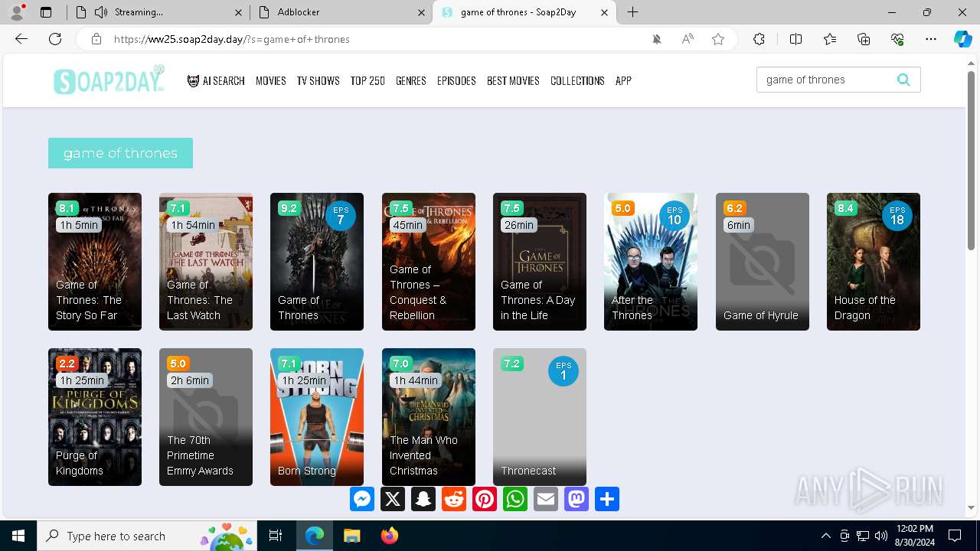The image size is (980, 551).
Task: Click the search magnifier icon
Action: click(x=903, y=80)
